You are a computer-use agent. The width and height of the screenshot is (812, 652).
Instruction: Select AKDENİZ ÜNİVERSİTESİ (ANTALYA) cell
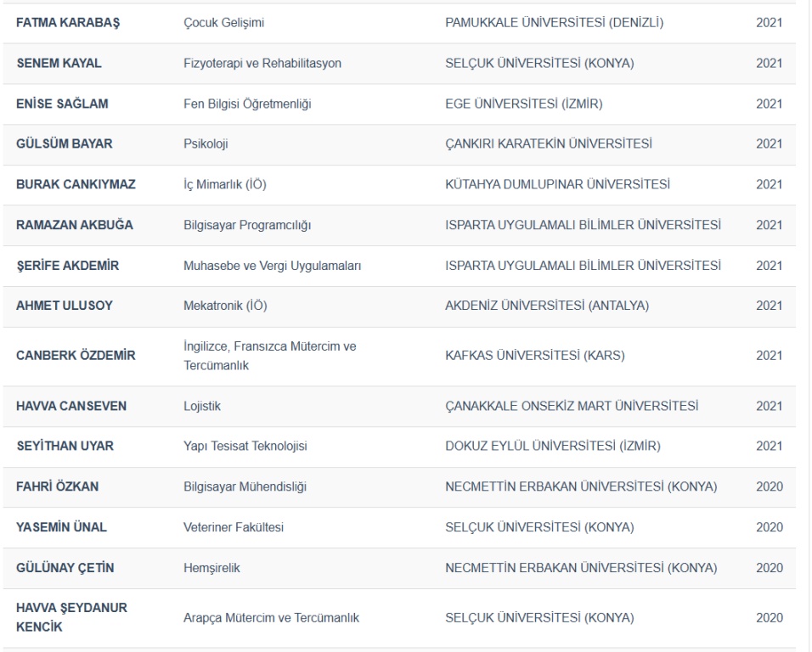pos(547,306)
